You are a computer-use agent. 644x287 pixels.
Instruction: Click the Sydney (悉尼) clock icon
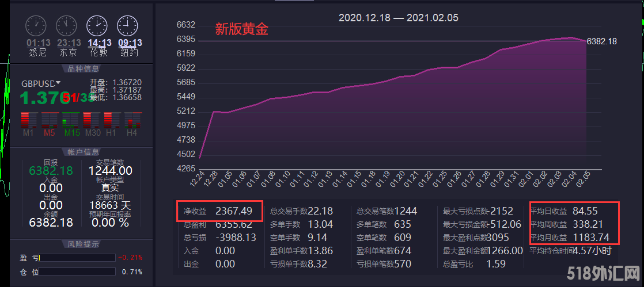[36, 26]
